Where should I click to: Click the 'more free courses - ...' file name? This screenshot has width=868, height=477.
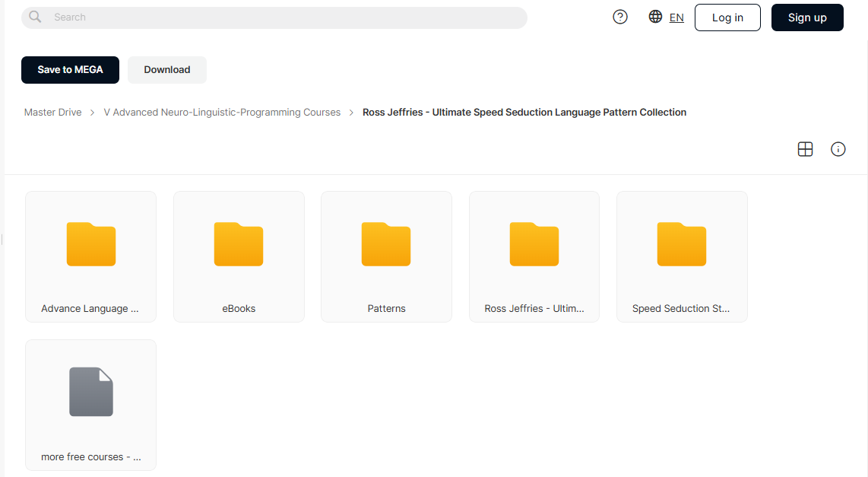pyautogui.click(x=90, y=457)
